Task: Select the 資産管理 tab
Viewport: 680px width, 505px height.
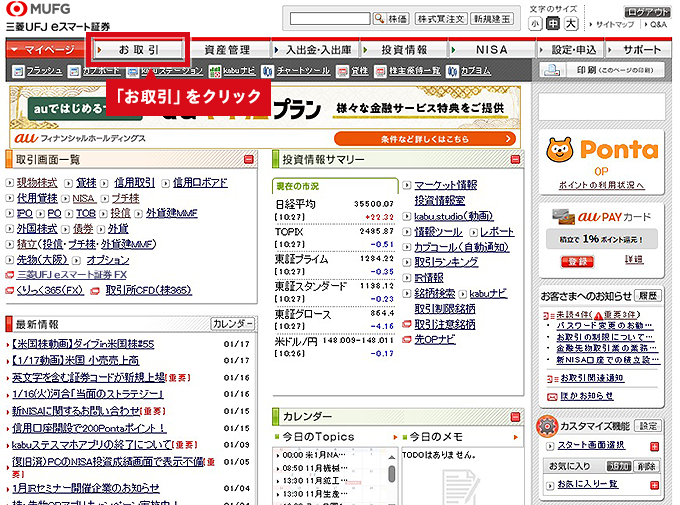Action: (228, 50)
